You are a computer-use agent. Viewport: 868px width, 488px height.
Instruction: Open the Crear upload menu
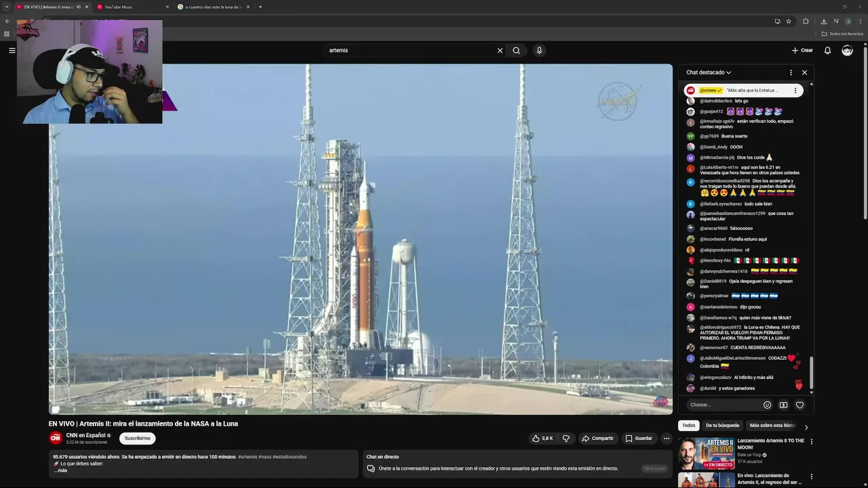802,50
